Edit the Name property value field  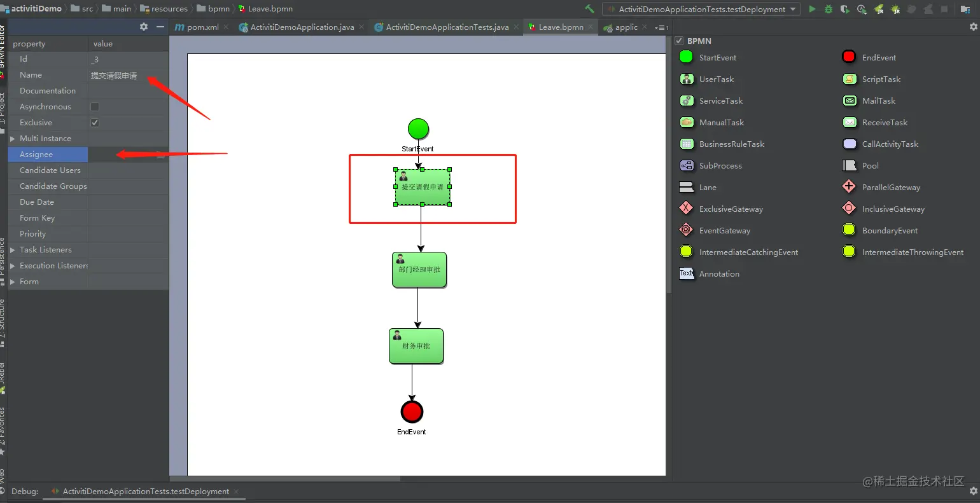click(128, 75)
